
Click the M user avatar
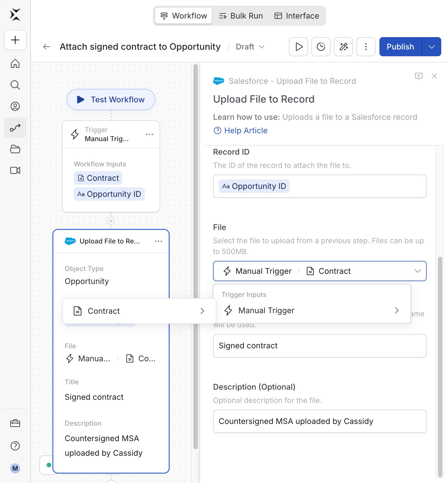pos(15,468)
